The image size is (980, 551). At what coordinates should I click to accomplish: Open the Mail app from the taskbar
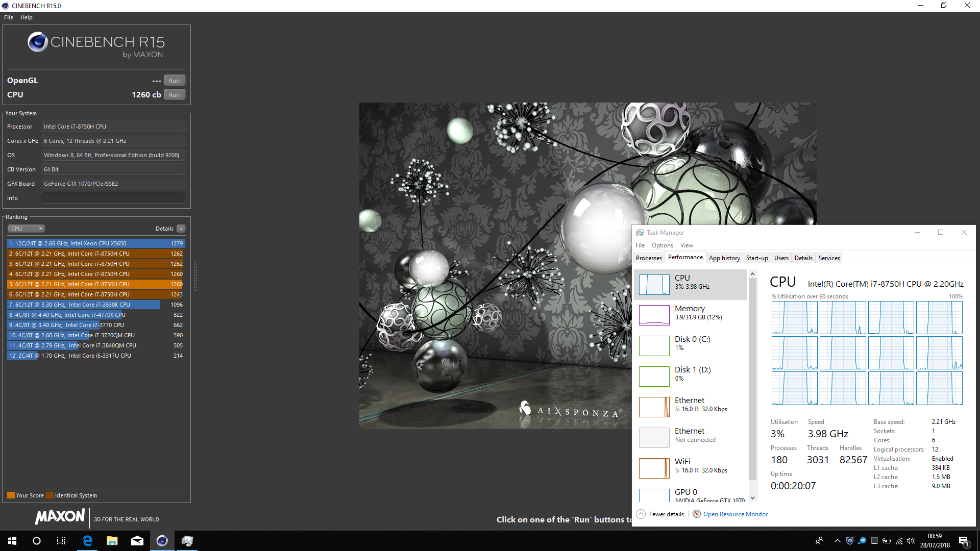[137, 541]
